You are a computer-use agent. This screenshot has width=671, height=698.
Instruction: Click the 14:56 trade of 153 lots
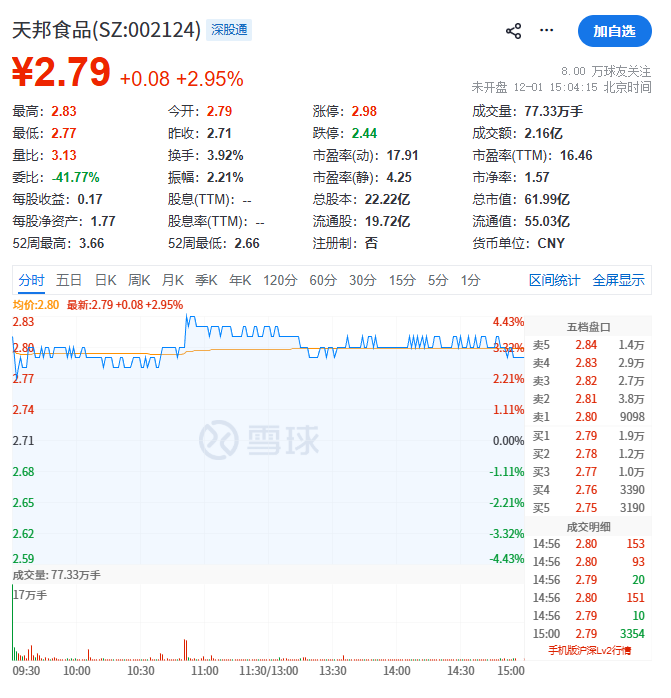tap(588, 544)
